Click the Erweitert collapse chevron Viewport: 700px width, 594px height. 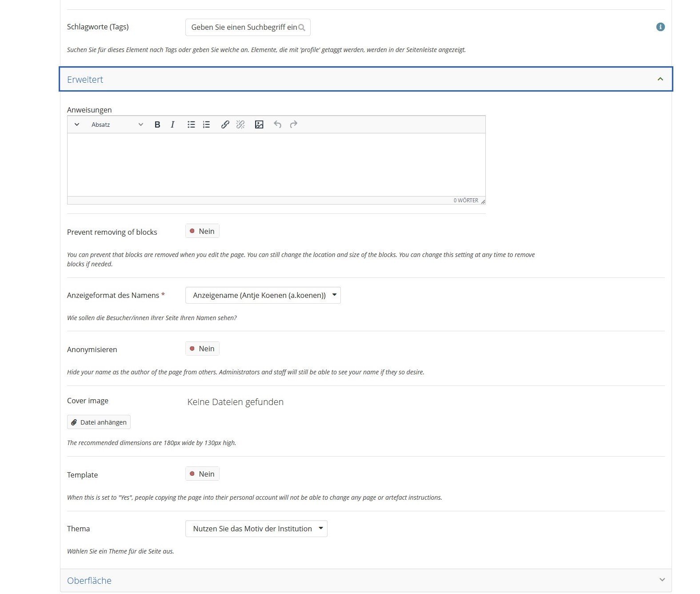tap(660, 79)
